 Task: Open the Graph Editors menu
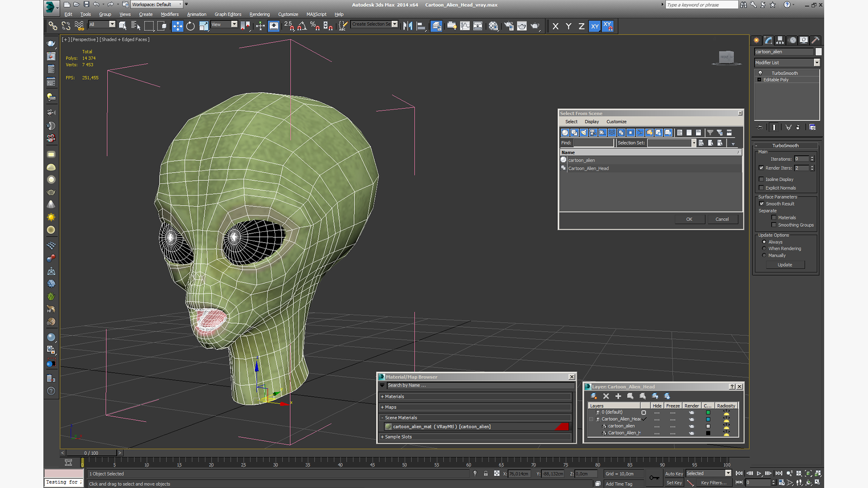pyautogui.click(x=228, y=14)
